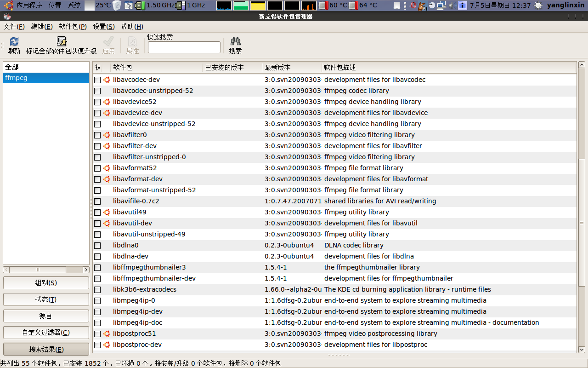This screenshot has width=588, height=368.
Task: Click Ubuntu logo beside libavfilter-dev
Action: [x=107, y=146]
